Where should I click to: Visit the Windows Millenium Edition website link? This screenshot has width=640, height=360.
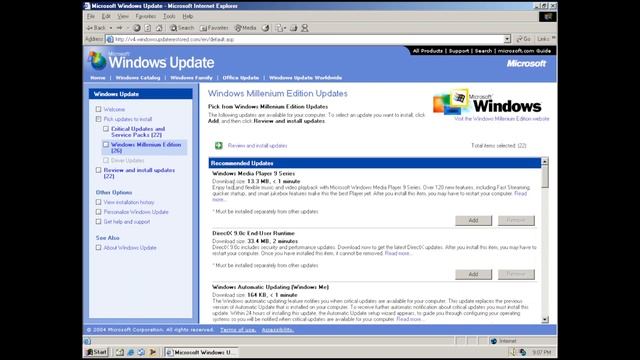(x=502, y=119)
